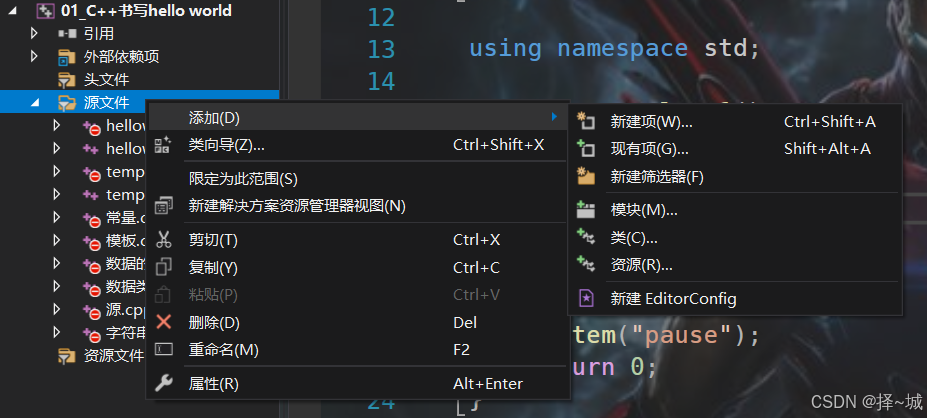Select 类(C)... in the submenu
The width and height of the screenshot is (927, 418).
[x=735, y=238]
